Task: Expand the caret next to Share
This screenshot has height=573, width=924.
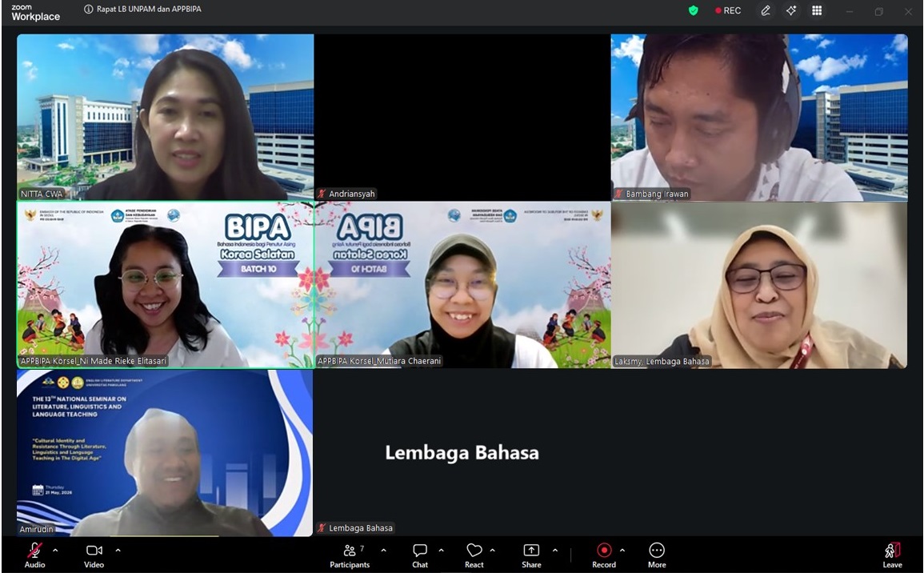Action: click(x=555, y=550)
